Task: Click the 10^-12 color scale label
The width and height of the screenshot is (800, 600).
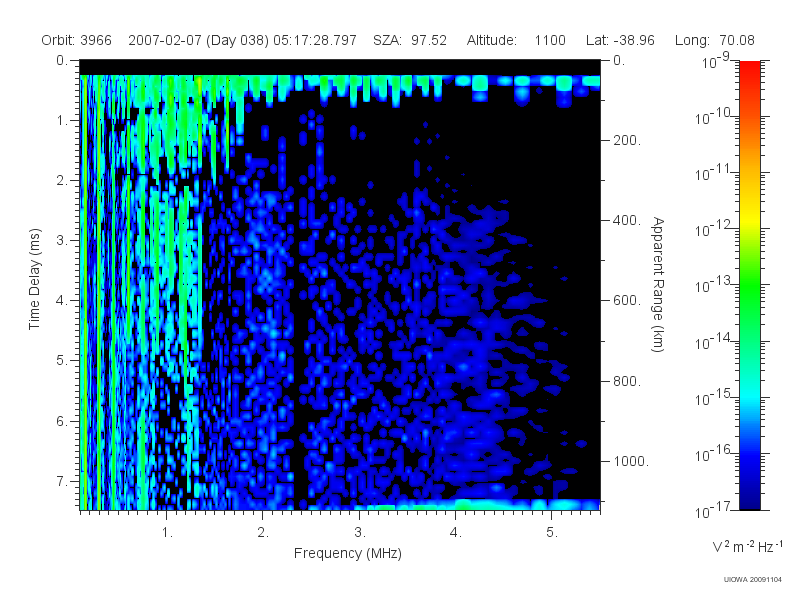Action: (714, 229)
